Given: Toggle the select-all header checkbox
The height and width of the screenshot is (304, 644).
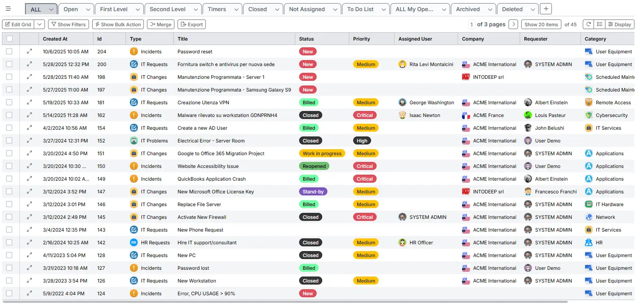Looking at the screenshot, I should 10,39.
